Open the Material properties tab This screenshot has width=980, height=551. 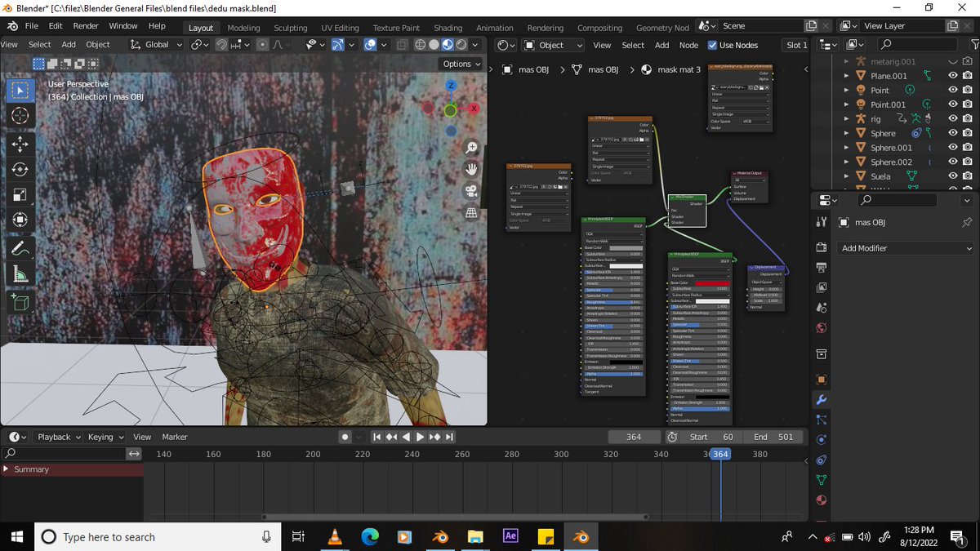(822, 500)
